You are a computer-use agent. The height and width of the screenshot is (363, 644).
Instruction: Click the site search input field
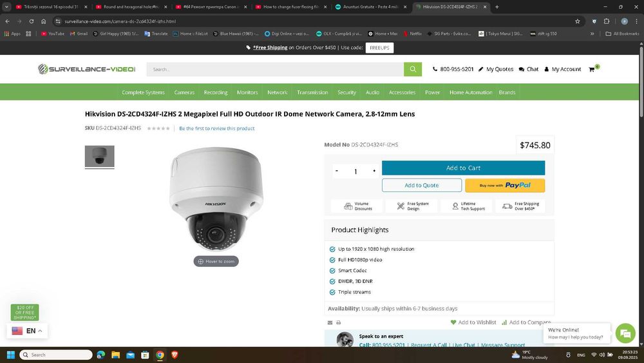tap(275, 70)
